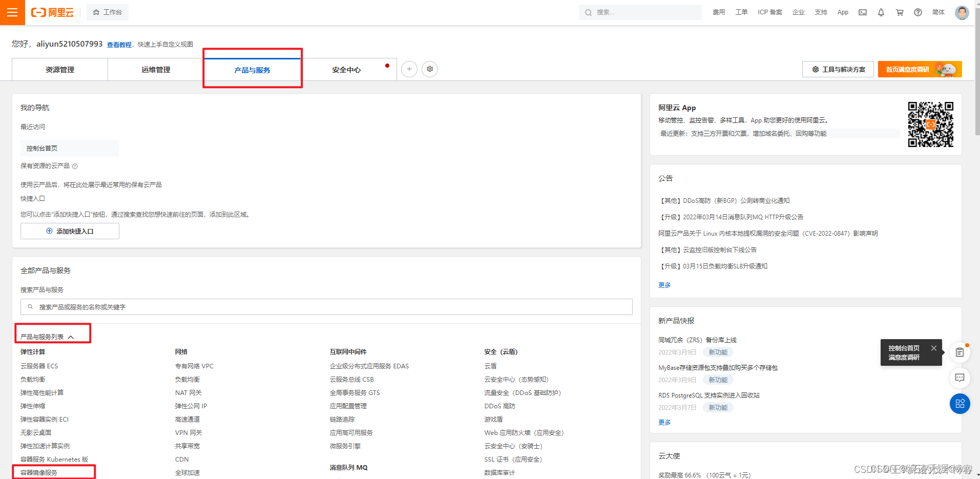980x479 pixels.
Task: Open 企业级分布式应用服务 EDAS
Action: tap(369, 366)
